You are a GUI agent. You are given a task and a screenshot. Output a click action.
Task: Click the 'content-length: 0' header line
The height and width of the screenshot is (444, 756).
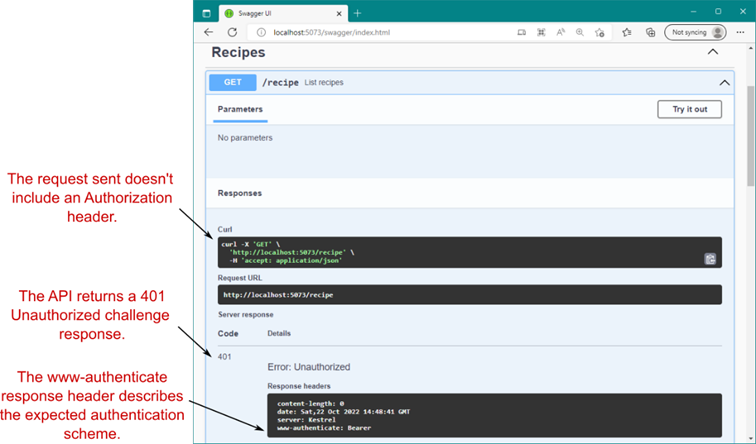pos(310,404)
